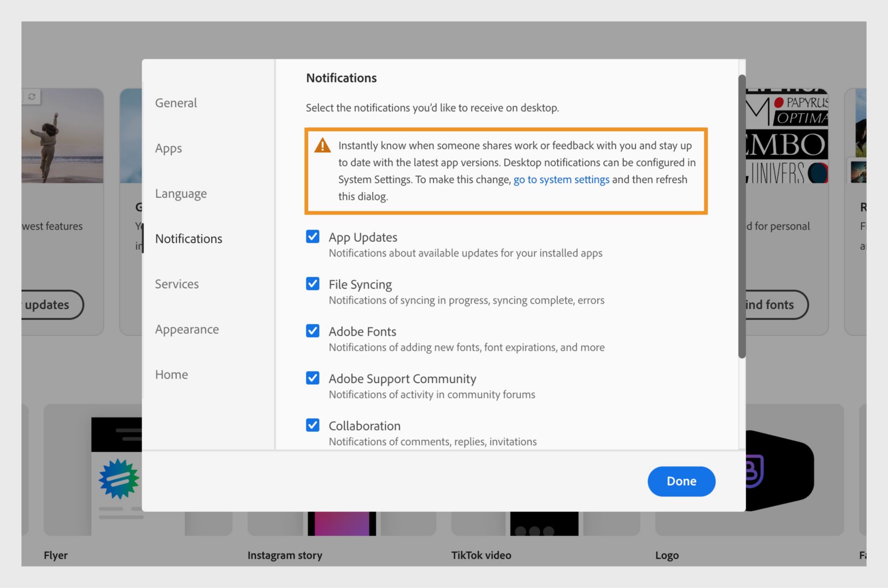This screenshot has width=888, height=588.
Task: Open the go to system settings link
Action: point(561,179)
